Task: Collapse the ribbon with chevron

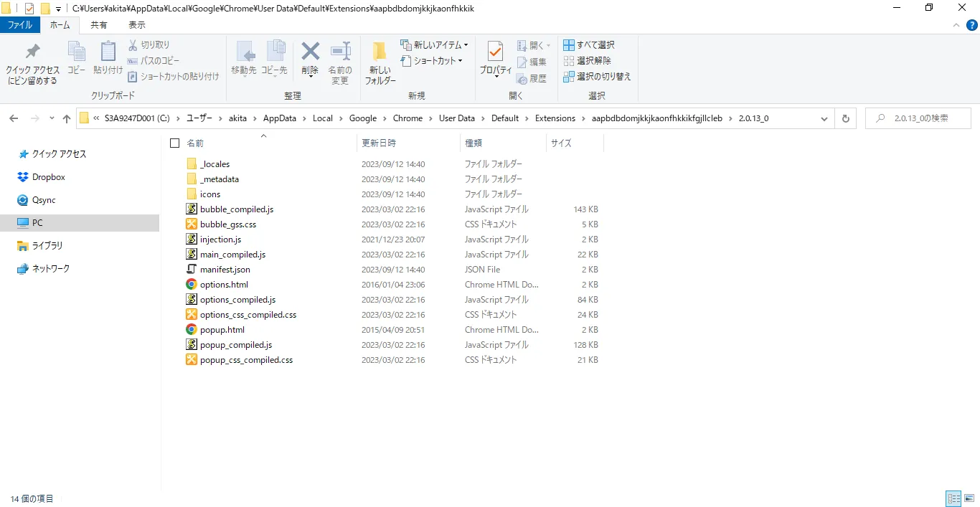Action: click(955, 25)
